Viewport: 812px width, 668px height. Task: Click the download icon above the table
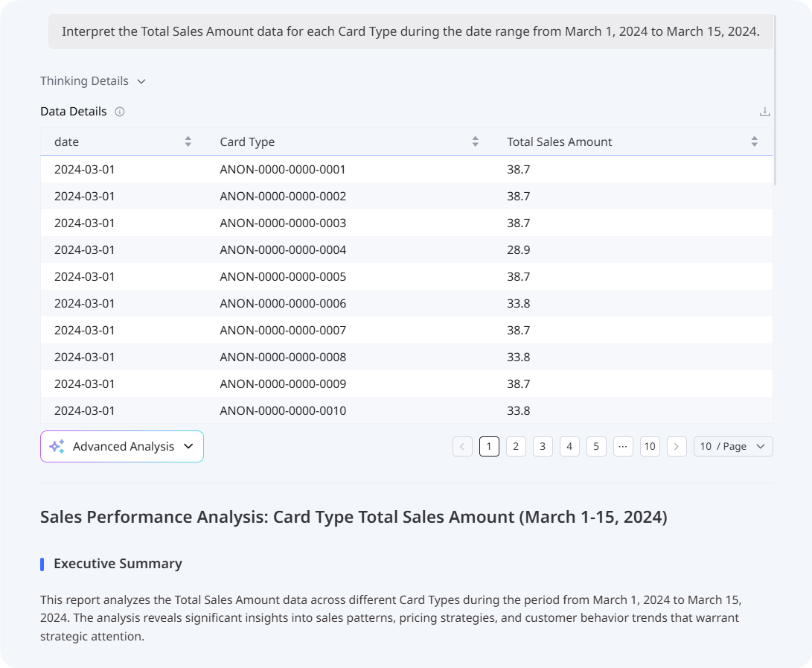coord(764,112)
